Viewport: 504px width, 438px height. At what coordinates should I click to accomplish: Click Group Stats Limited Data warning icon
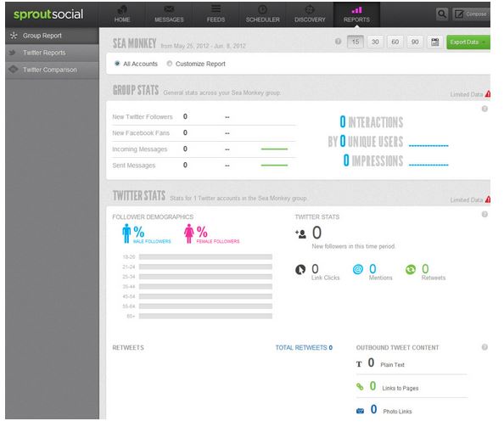point(488,94)
